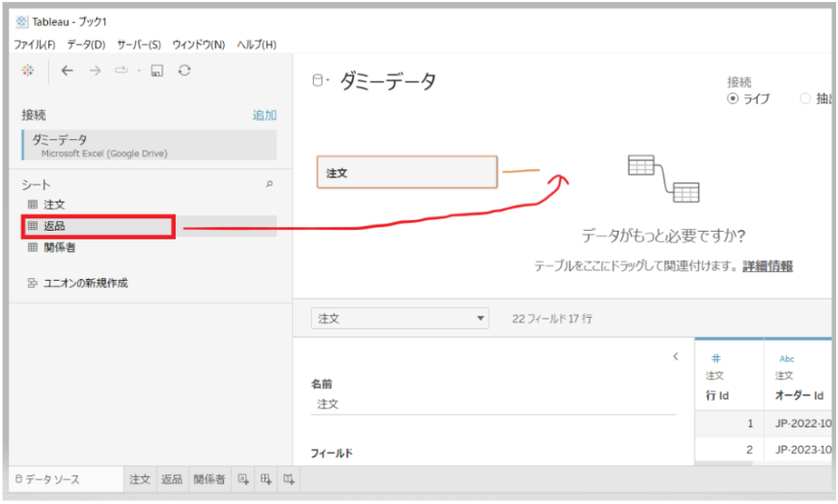Click the オーダー Id column header

point(799,396)
